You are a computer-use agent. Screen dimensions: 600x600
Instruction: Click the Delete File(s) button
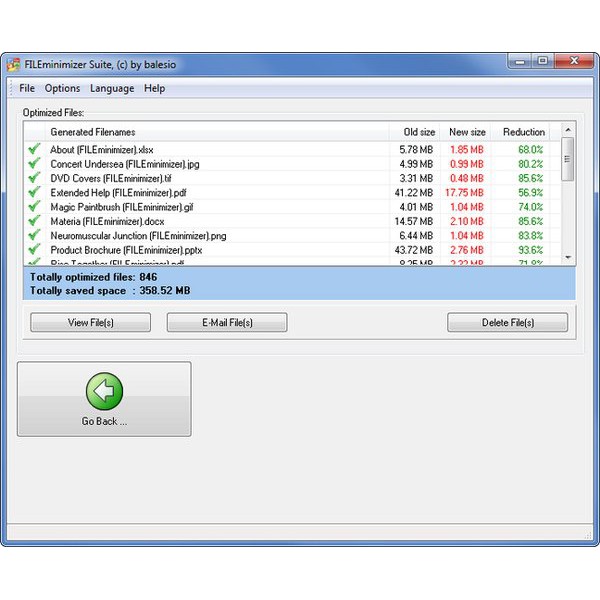click(x=508, y=323)
